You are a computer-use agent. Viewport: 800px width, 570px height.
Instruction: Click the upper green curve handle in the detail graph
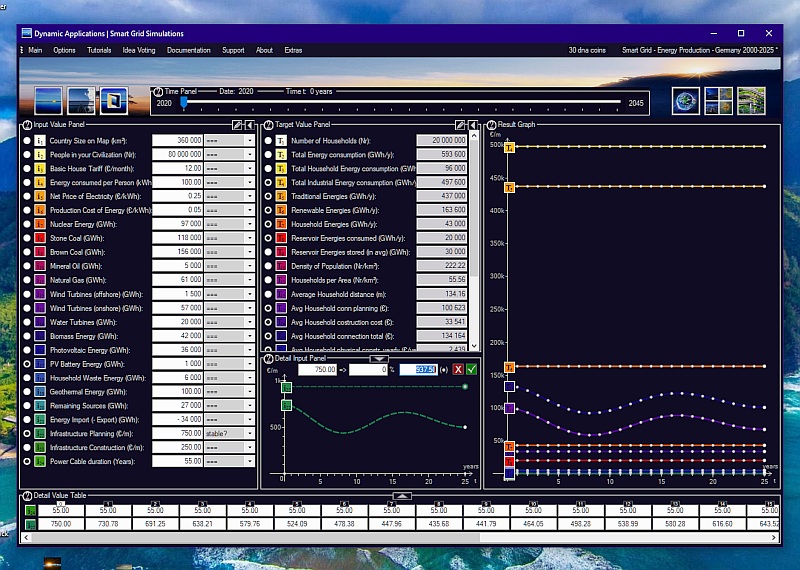(286, 387)
